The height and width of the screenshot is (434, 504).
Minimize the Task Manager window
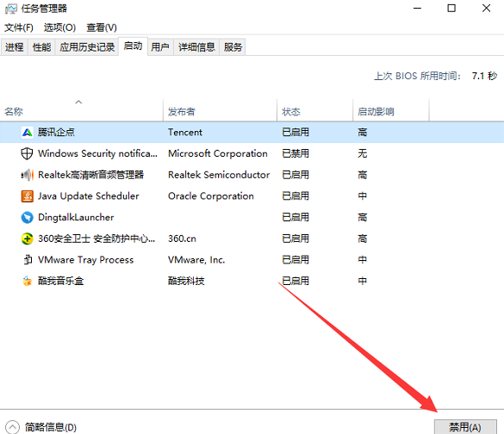click(x=417, y=9)
